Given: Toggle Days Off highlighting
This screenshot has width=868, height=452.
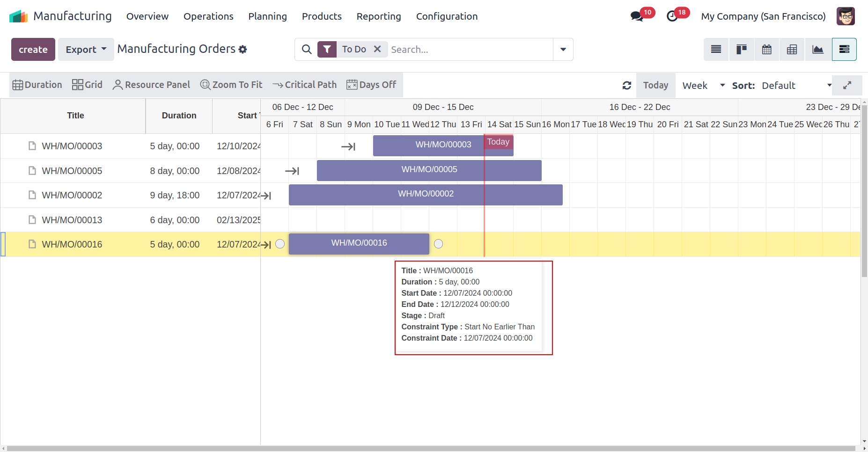Looking at the screenshot, I should (371, 85).
